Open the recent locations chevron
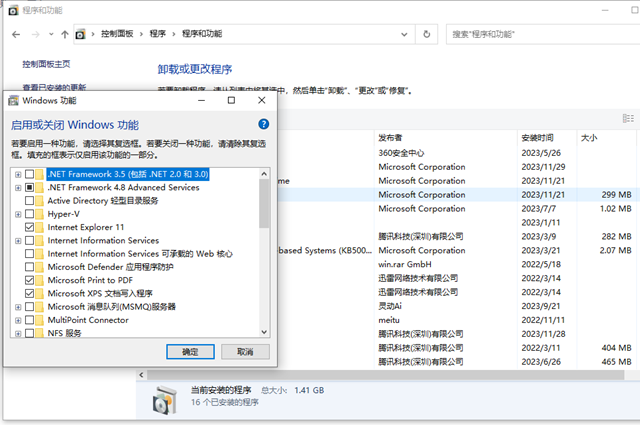The height and width of the screenshot is (425, 640). coord(51,34)
